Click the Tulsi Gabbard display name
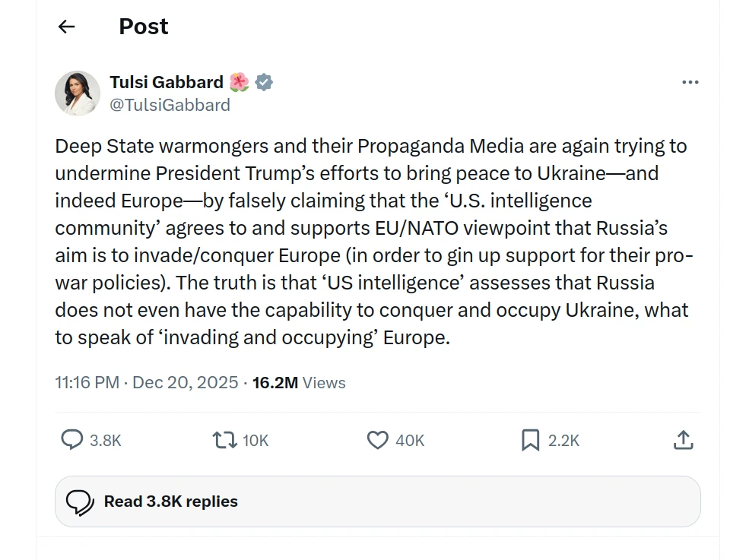Screen dimensions: 749x560 pyautogui.click(x=167, y=82)
